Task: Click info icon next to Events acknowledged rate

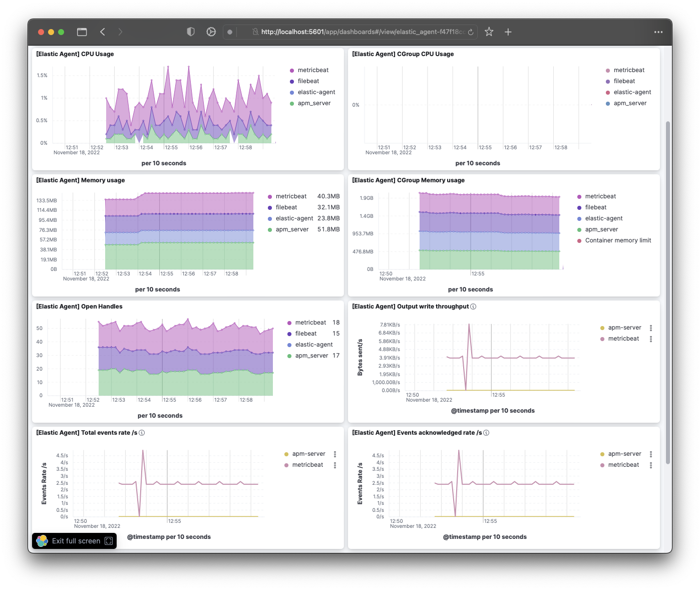Action: click(486, 433)
